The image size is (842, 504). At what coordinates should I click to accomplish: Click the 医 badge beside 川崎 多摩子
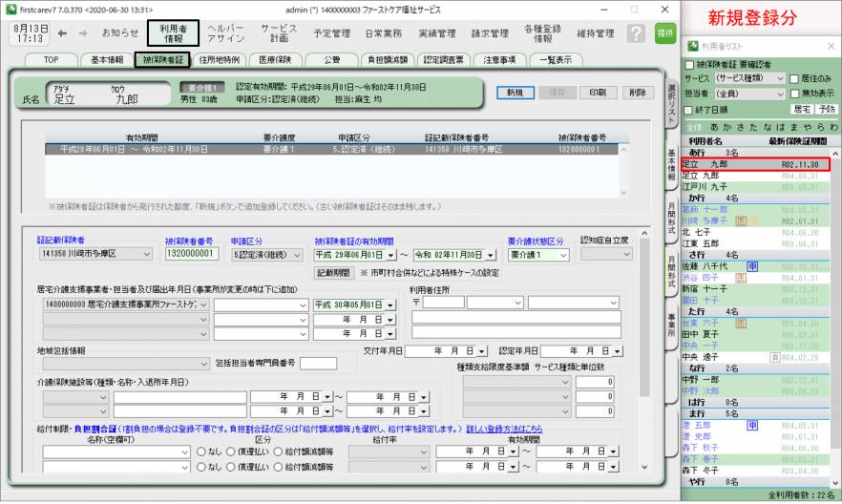click(754, 220)
